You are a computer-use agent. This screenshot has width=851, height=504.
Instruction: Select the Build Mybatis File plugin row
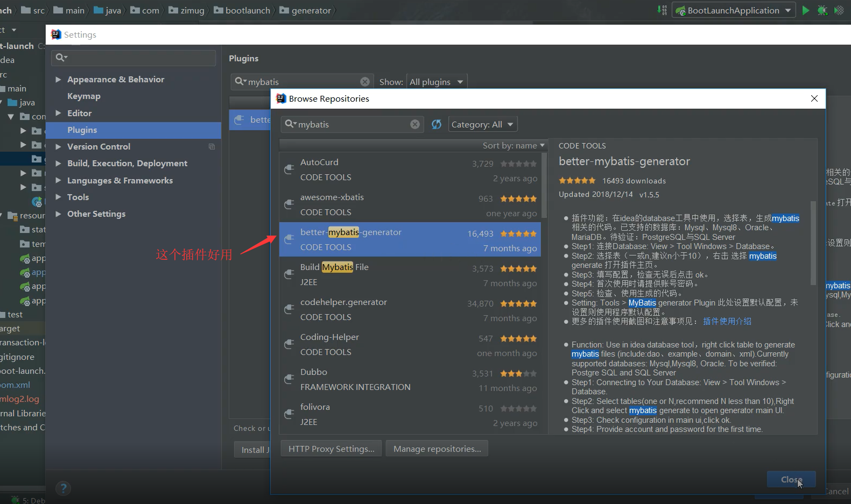(x=410, y=274)
